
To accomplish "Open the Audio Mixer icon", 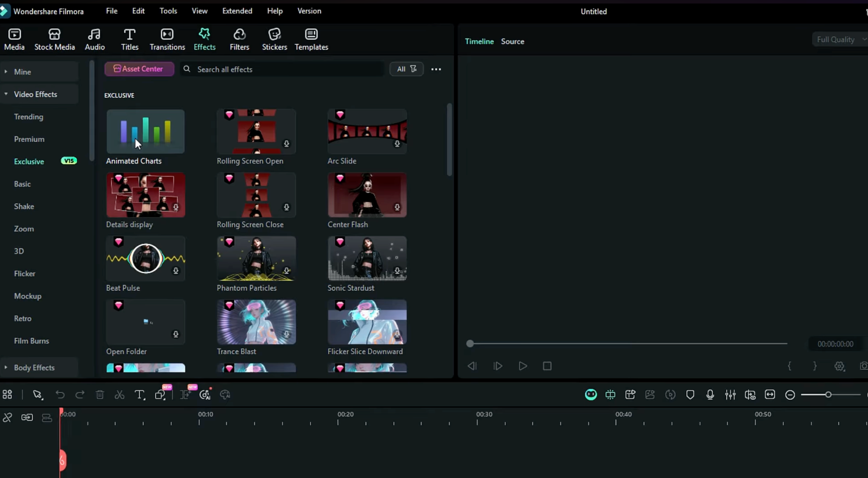I will pyautogui.click(x=731, y=394).
